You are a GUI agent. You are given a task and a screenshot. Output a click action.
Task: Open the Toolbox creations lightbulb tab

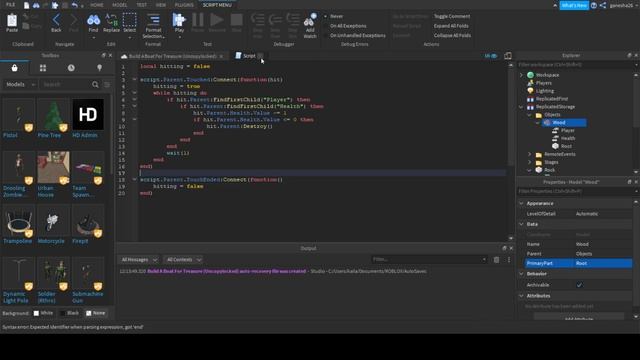pyautogui.click(x=99, y=68)
